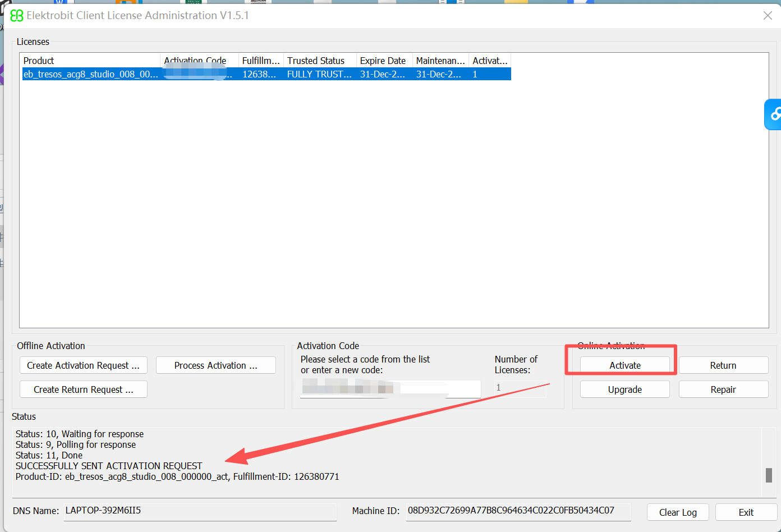Click the FULLY TRUST... status cell
Image resolution: width=781 pixels, height=532 pixels.
point(319,74)
